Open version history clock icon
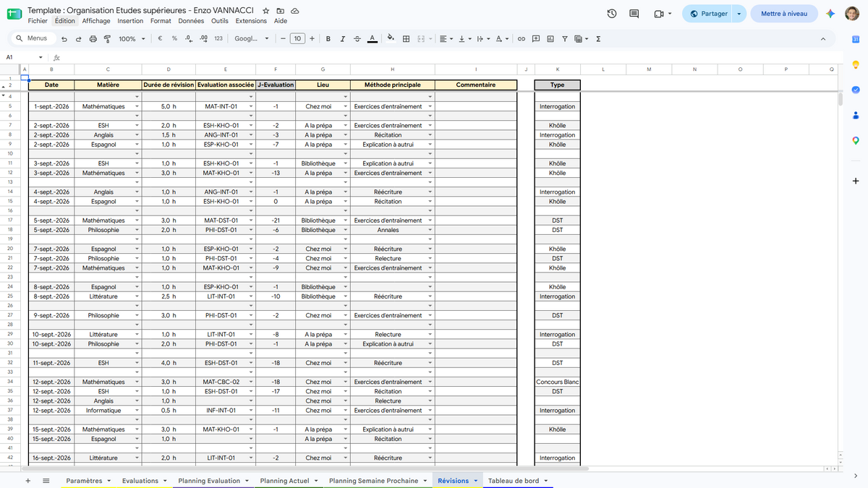Viewport: 868px width, 488px height. (612, 14)
